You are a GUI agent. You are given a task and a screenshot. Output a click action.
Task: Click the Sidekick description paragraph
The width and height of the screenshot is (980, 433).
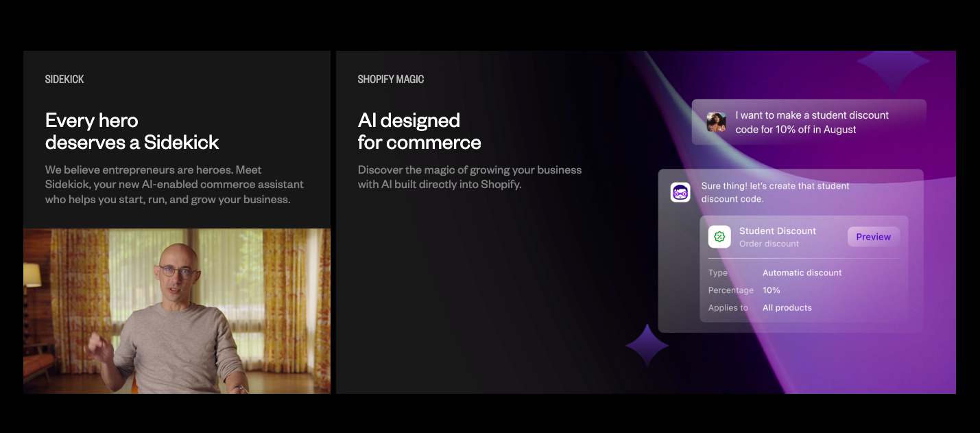pyautogui.click(x=174, y=185)
